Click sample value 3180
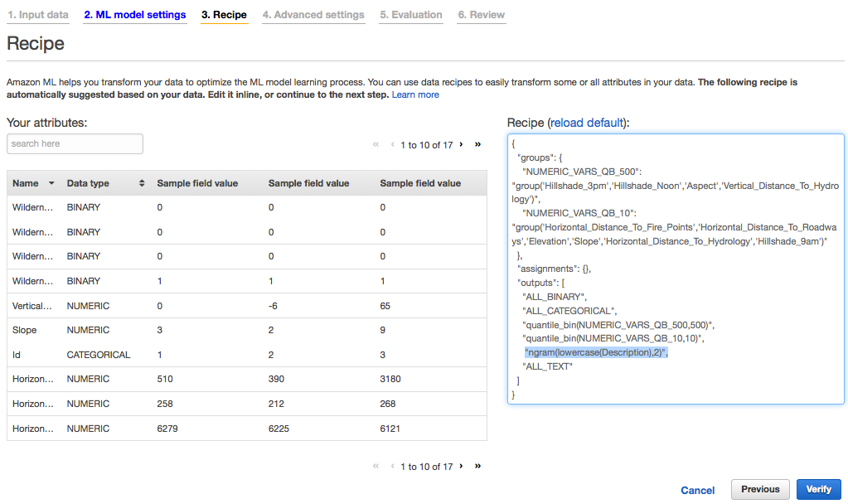The image size is (848, 504). (x=390, y=379)
